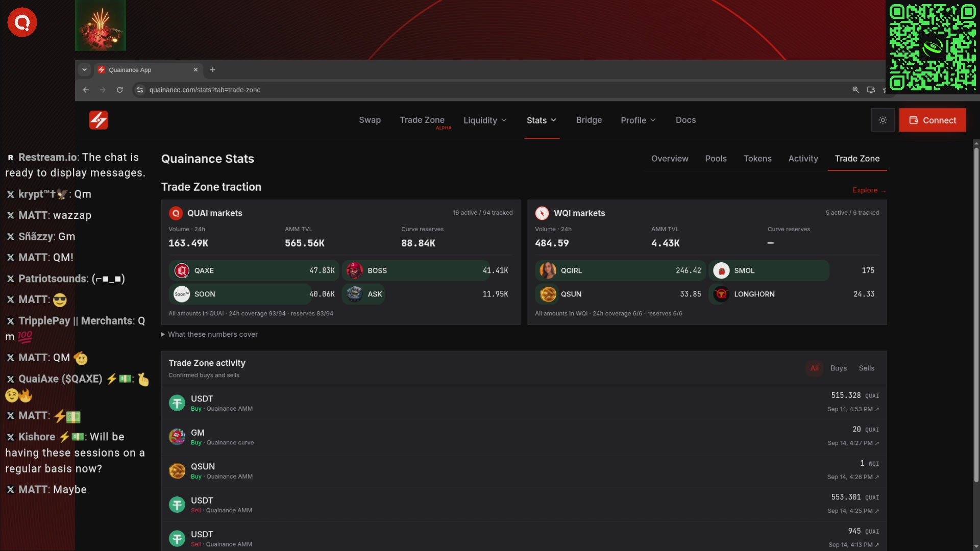The width and height of the screenshot is (980, 551).
Task: Click the Quainance lightning logo
Action: point(99,120)
